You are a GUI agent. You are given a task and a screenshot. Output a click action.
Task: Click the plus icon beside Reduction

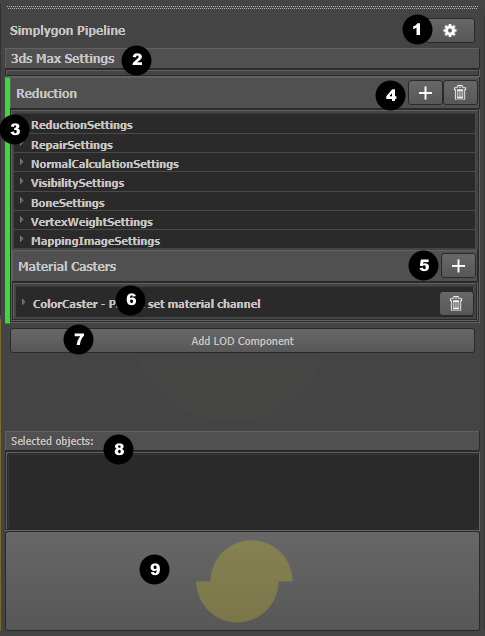coord(425,93)
